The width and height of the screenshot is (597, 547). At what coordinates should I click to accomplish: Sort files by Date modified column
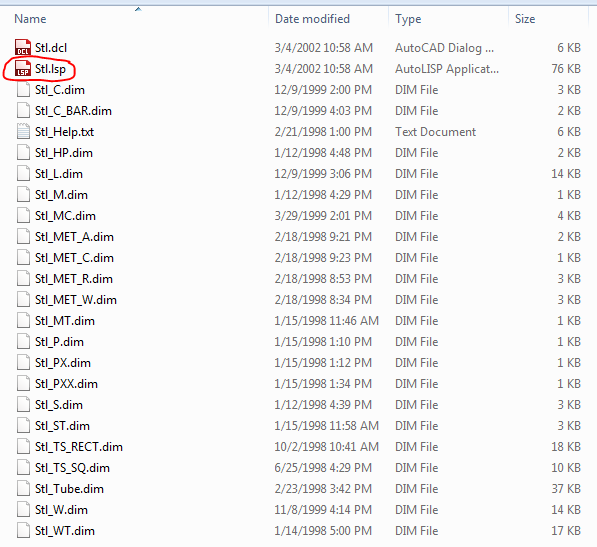tap(312, 19)
